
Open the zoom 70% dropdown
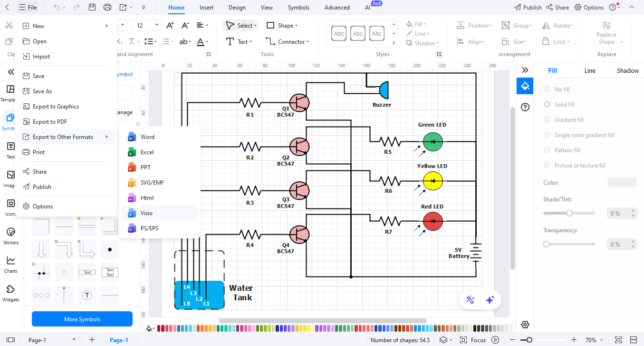[602, 340]
